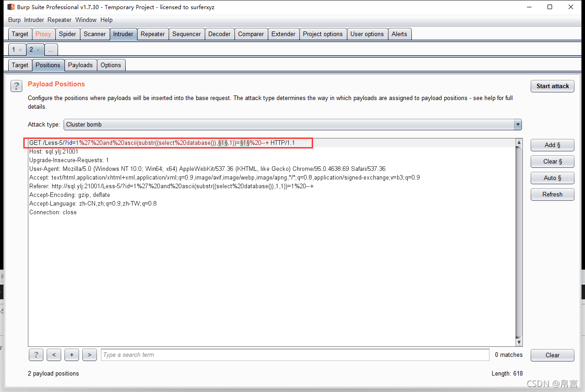Click the request editor vertical scrollbar track
Screen dimensions: 585x392
[519, 242]
